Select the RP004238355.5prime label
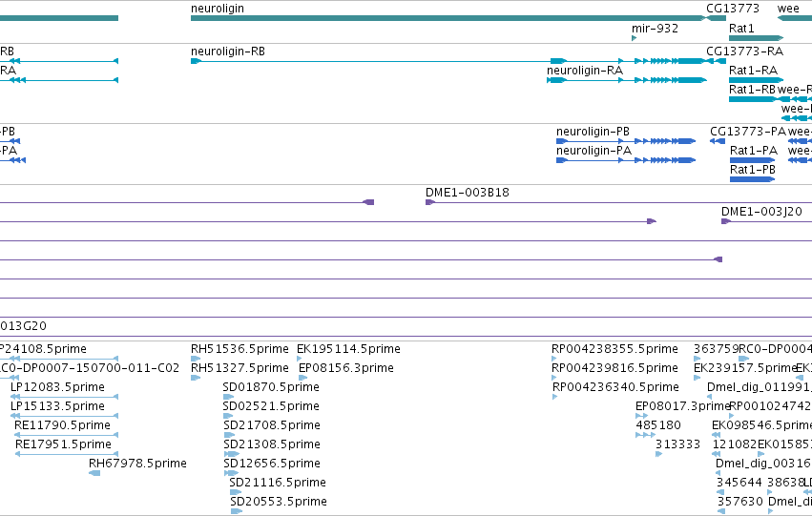The height and width of the screenshot is (516, 812). tap(614, 349)
